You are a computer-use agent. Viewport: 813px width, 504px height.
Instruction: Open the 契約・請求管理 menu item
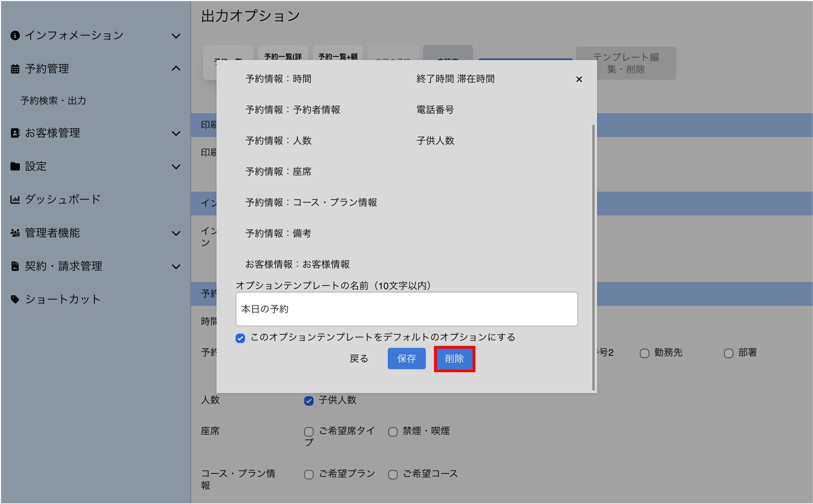[63, 266]
